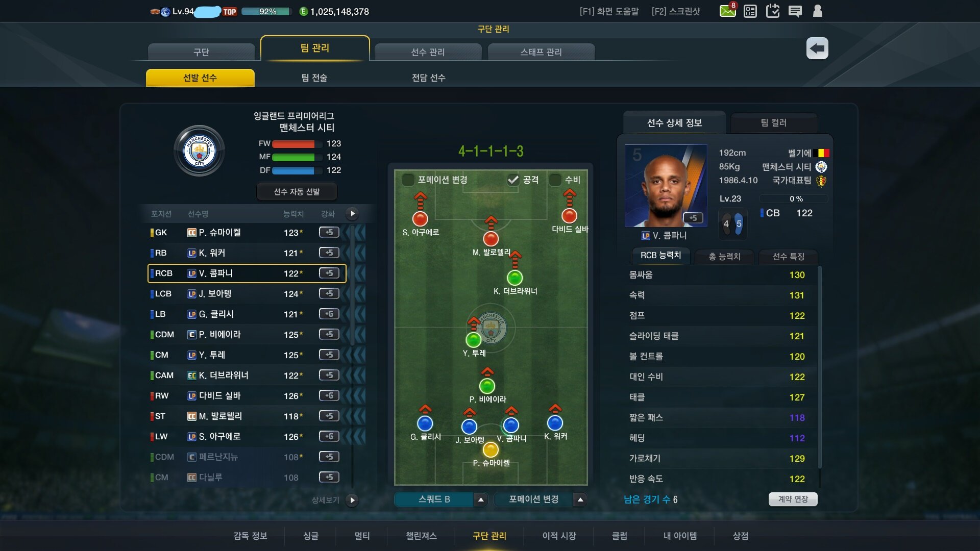Enable the 수비 checkbox

click(555, 180)
